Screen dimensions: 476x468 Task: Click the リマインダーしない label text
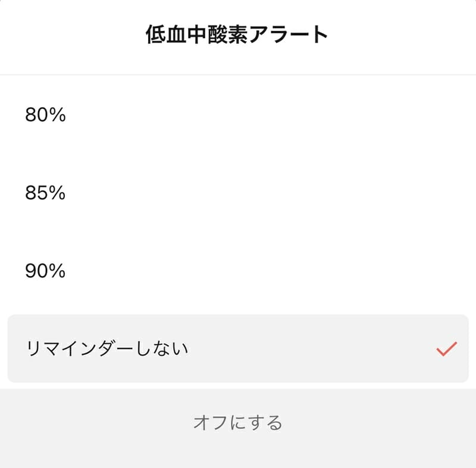tap(107, 348)
